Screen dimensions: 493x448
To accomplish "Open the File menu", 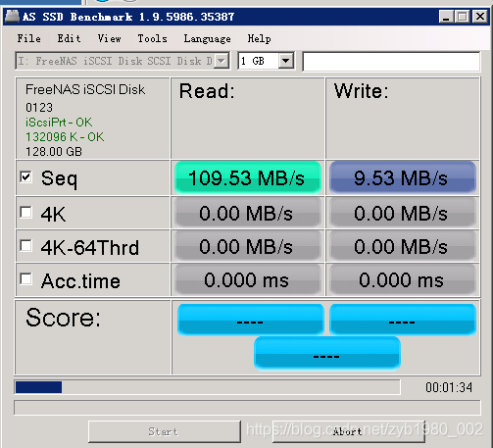I will pos(29,38).
